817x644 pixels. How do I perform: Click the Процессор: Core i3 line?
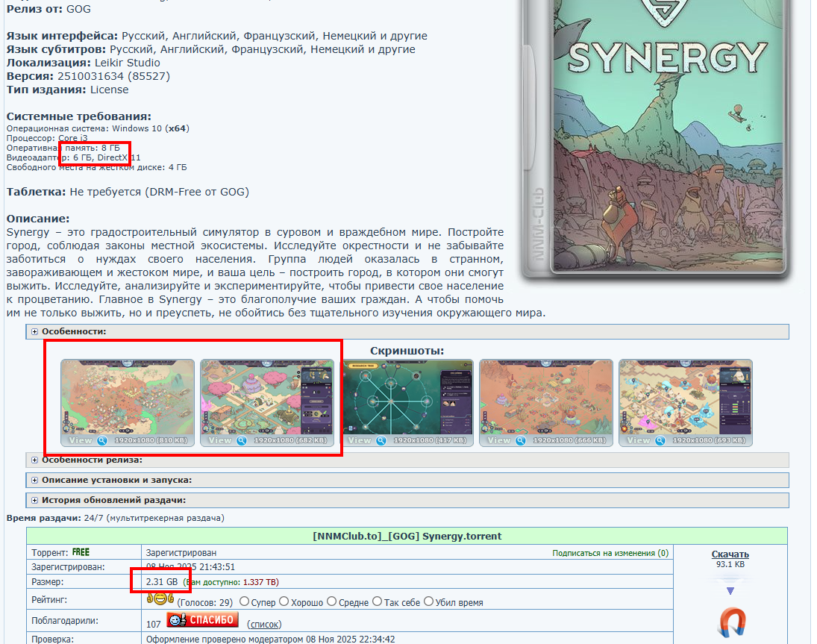(47, 138)
